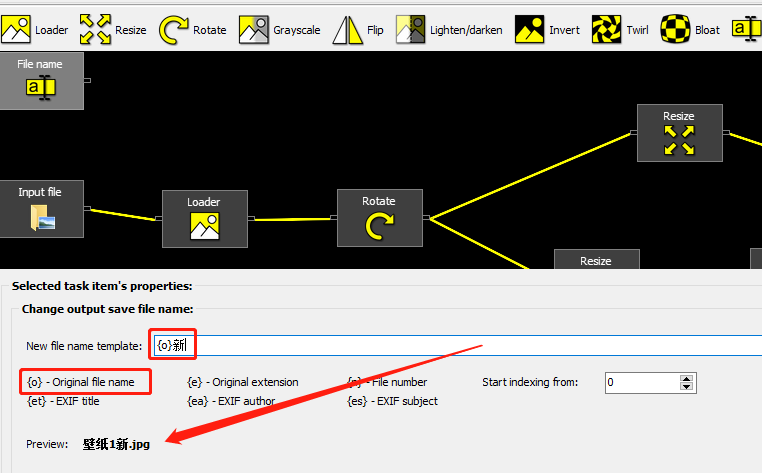Decrease the Start indexing from value

[x=687, y=386]
